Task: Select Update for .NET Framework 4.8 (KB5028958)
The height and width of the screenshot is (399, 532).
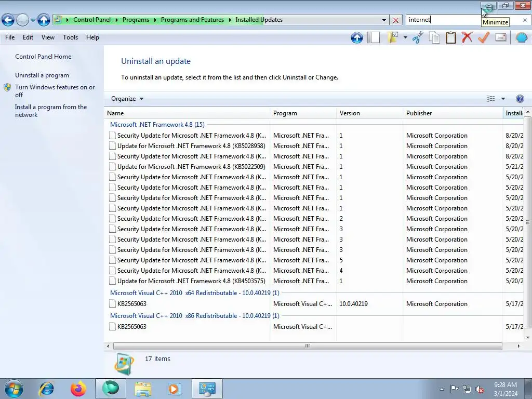Action: [191, 146]
